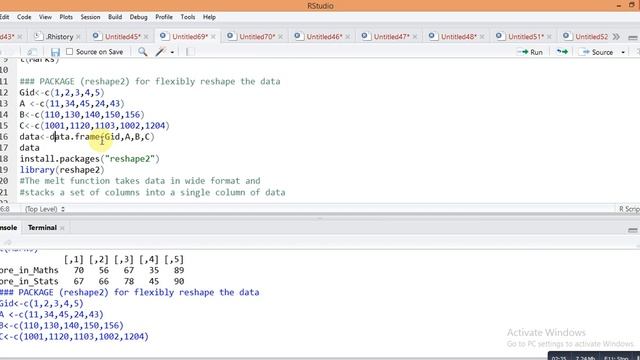The width and height of the screenshot is (640, 360).
Task: Close the Untitled51 tab
Action: point(549,37)
